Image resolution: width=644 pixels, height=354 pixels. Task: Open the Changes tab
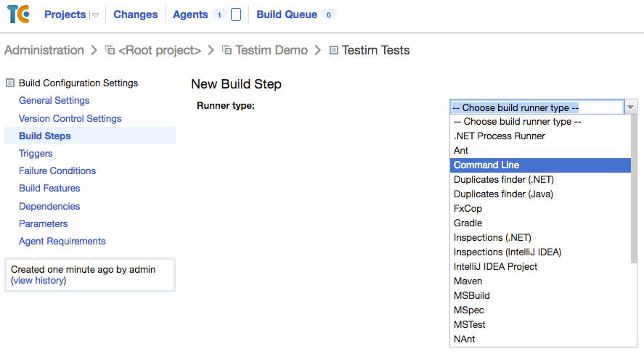tap(135, 15)
